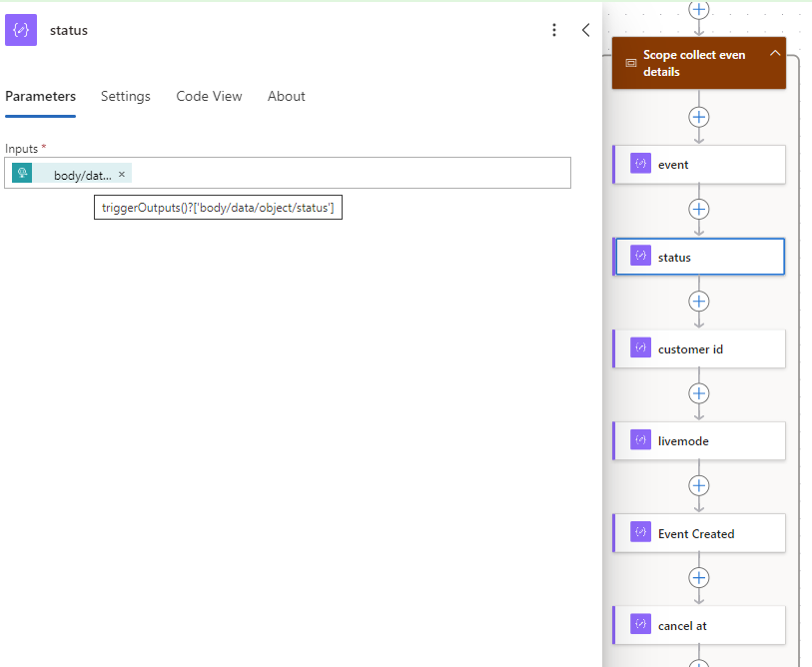The height and width of the screenshot is (667, 812).
Task: Click the Compose icon on the event action
Action: point(640,164)
